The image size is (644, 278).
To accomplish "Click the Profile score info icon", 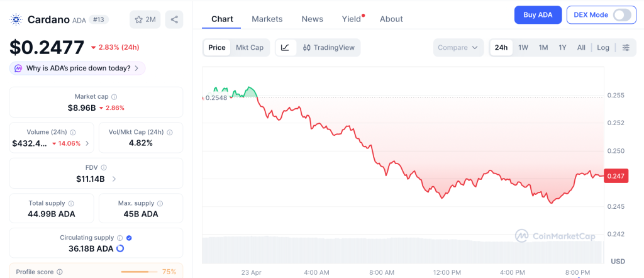I will 60,272.
